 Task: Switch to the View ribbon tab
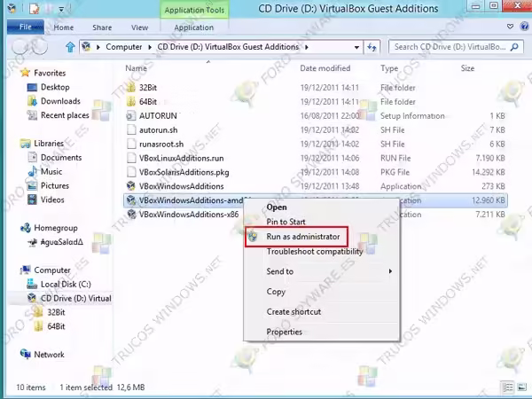139,27
